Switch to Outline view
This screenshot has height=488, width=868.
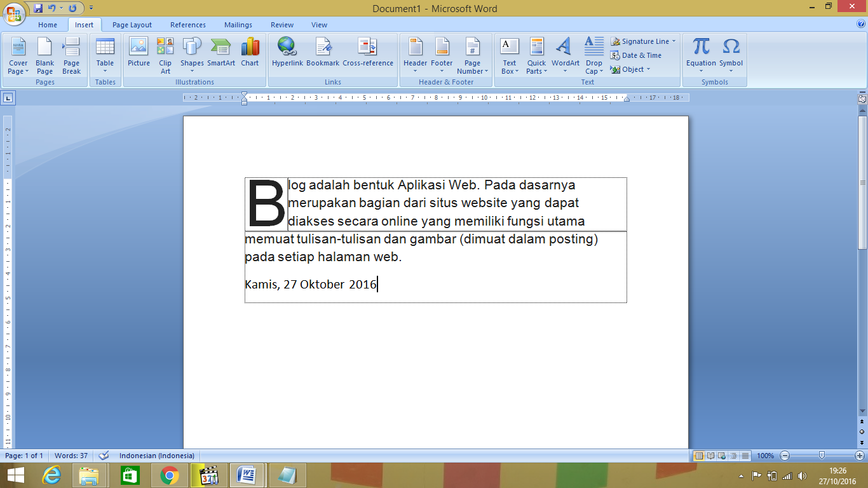click(x=734, y=456)
